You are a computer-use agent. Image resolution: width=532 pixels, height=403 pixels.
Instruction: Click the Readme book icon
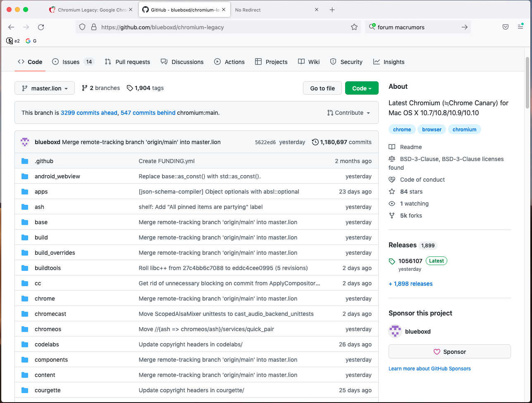click(x=392, y=147)
